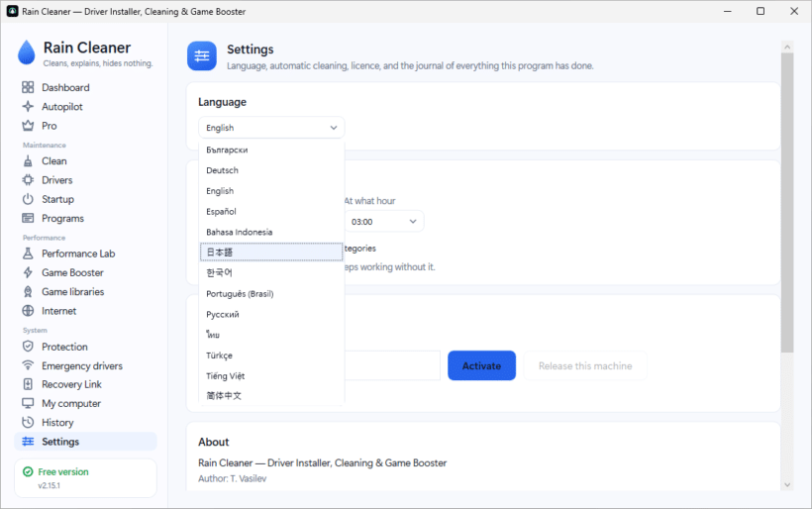
Task: Click the My computer monitor icon
Action: coord(28,403)
